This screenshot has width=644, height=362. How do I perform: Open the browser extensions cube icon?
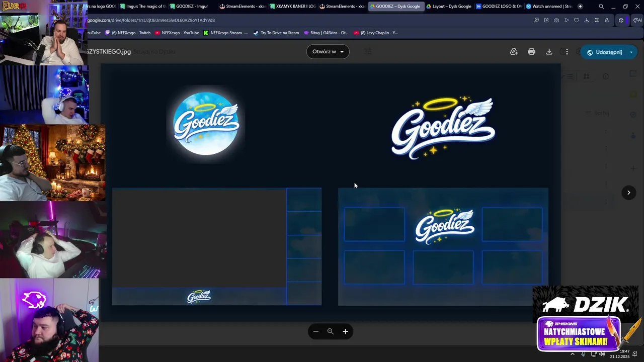[x=621, y=20]
